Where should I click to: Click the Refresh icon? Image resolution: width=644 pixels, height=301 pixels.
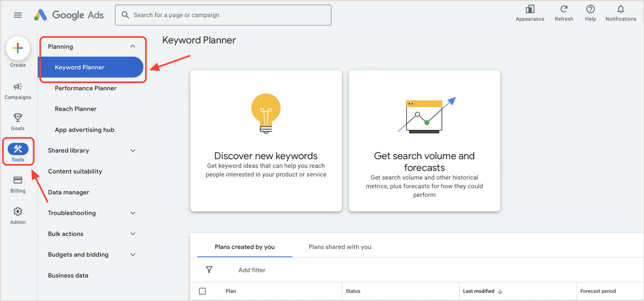point(564,9)
